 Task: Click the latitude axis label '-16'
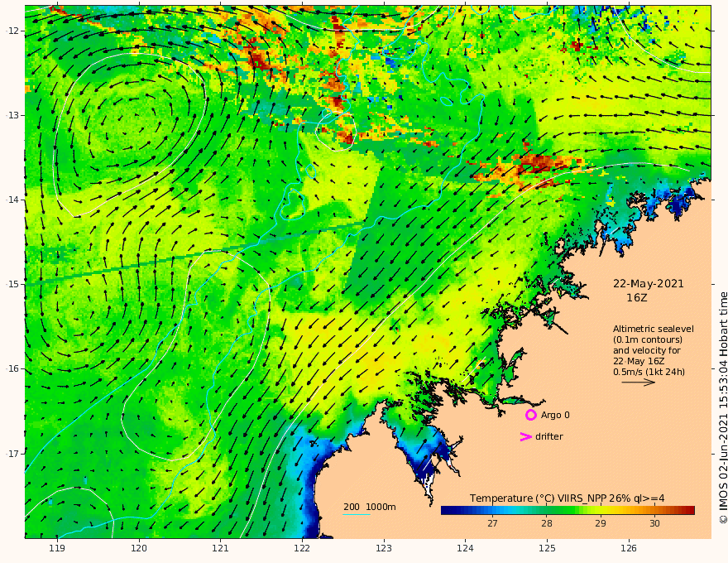[x=12, y=368]
